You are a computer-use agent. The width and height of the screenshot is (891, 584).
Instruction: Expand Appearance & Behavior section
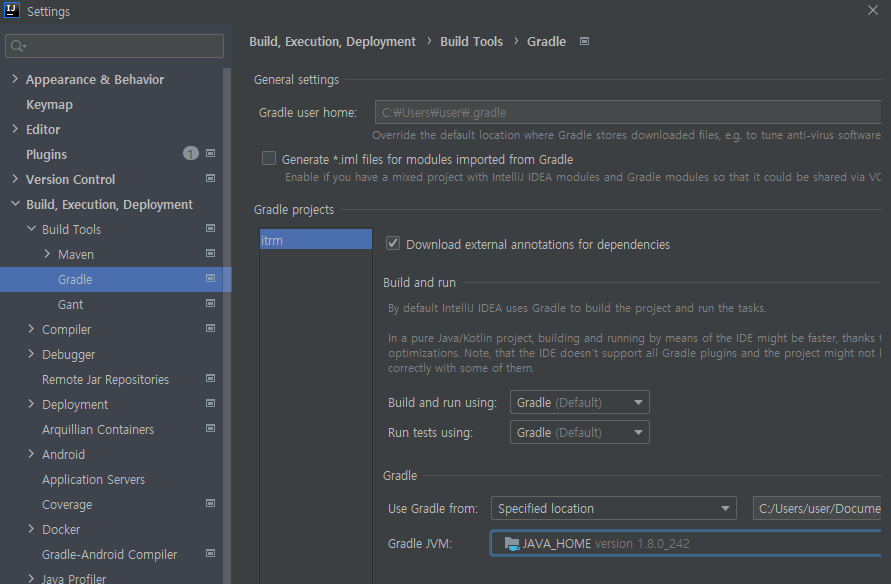tap(15, 79)
